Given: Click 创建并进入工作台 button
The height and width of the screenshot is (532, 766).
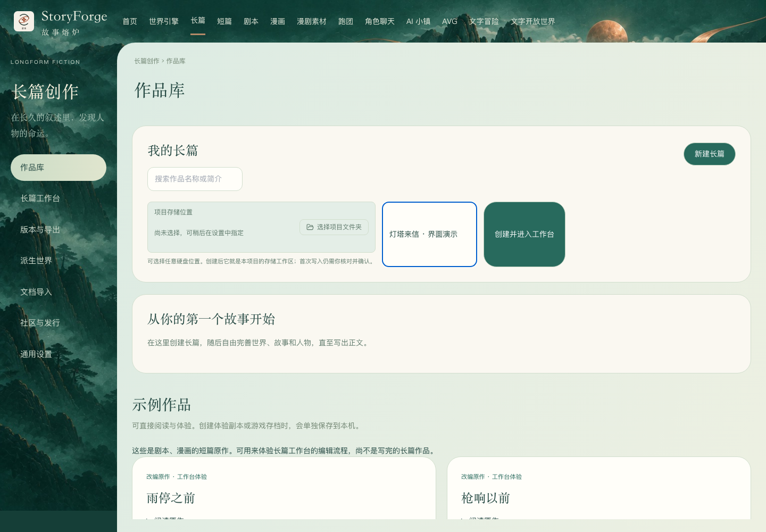Looking at the screenshot, I should click(524, 234).
